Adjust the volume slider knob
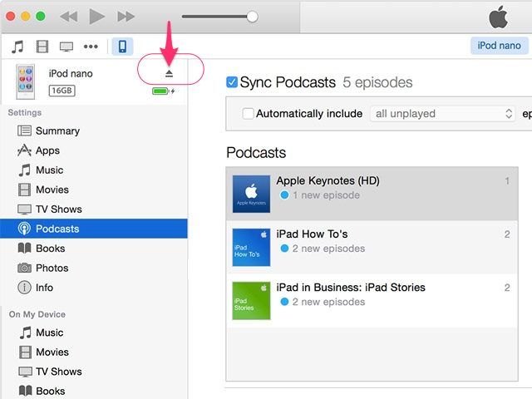The image size is (532, 399). click(x=252, y=17)
